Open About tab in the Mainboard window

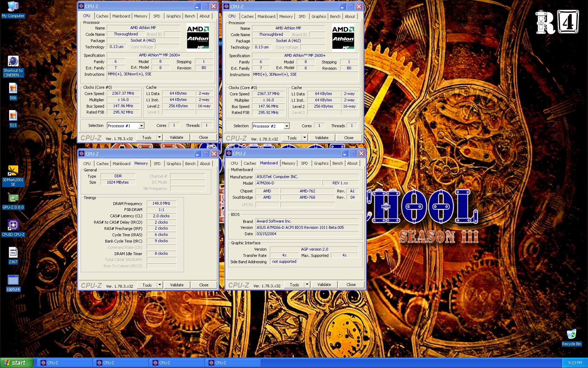pos(352,163)
